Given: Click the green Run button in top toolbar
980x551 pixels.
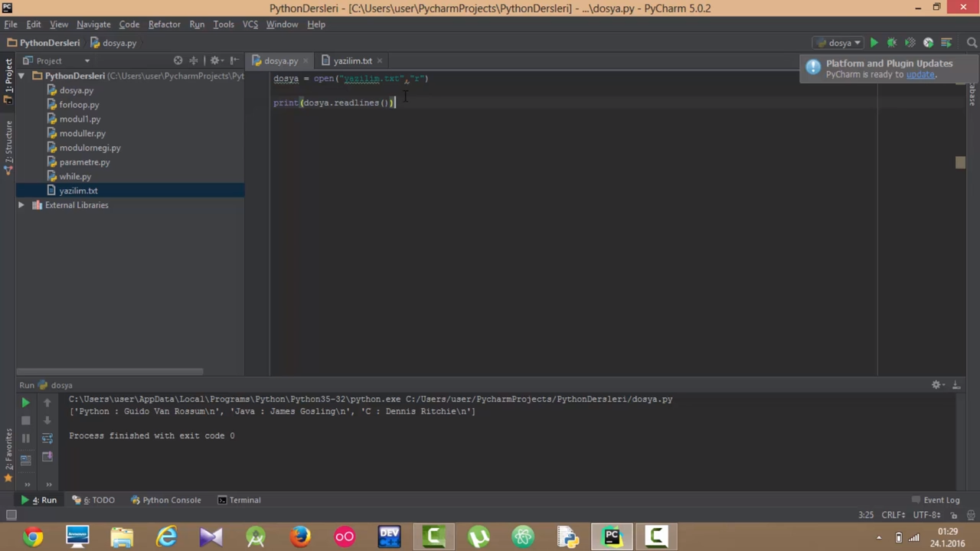Looking at the screenshot, I should click(874, 43).
